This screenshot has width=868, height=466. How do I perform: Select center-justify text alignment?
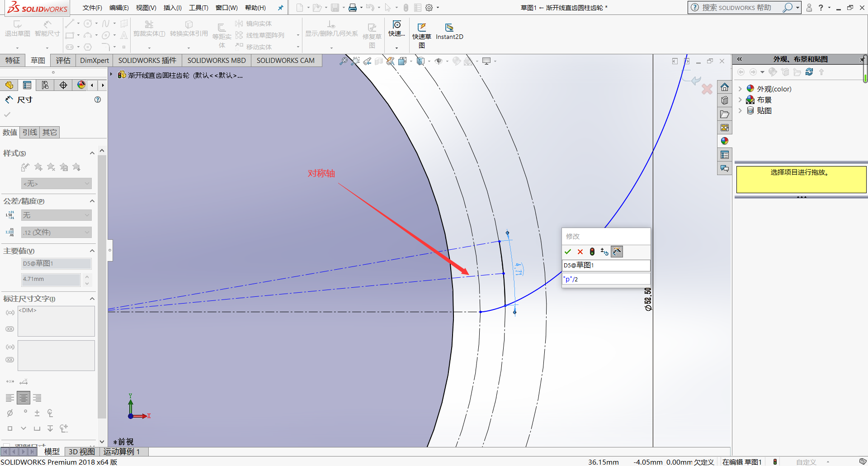coord(24,398)
